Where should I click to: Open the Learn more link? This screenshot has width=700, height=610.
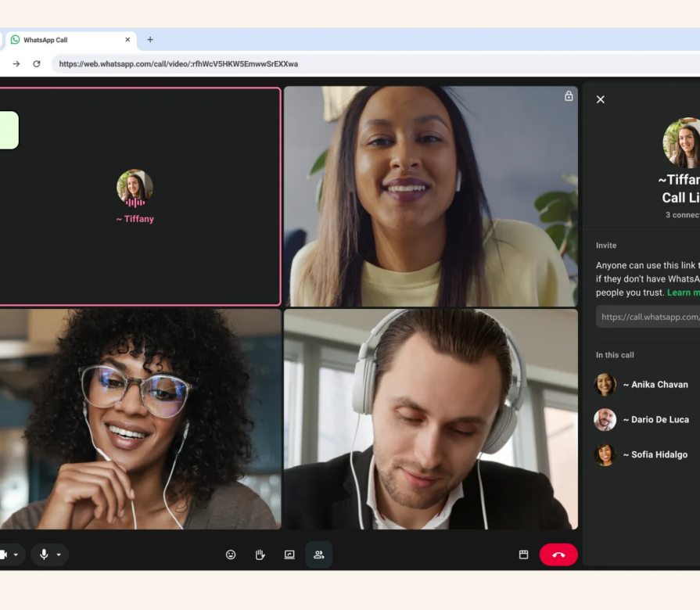(684, 292)
